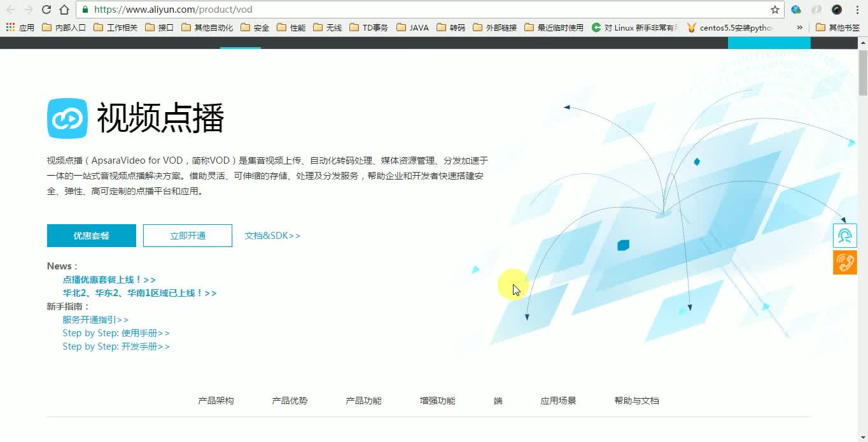Click the 视频点播 page heading
The image size is (868, 442).
(x=160, y=118)
